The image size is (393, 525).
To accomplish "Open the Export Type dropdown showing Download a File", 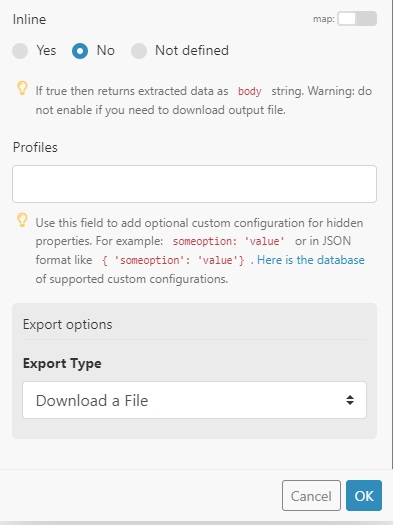I will click(194, 400).
